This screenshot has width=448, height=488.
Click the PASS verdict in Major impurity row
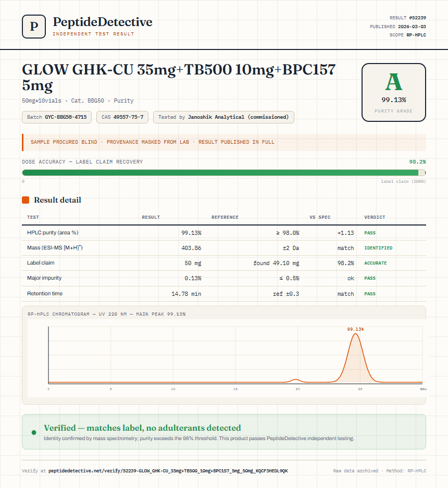click(x=370, y=278)
